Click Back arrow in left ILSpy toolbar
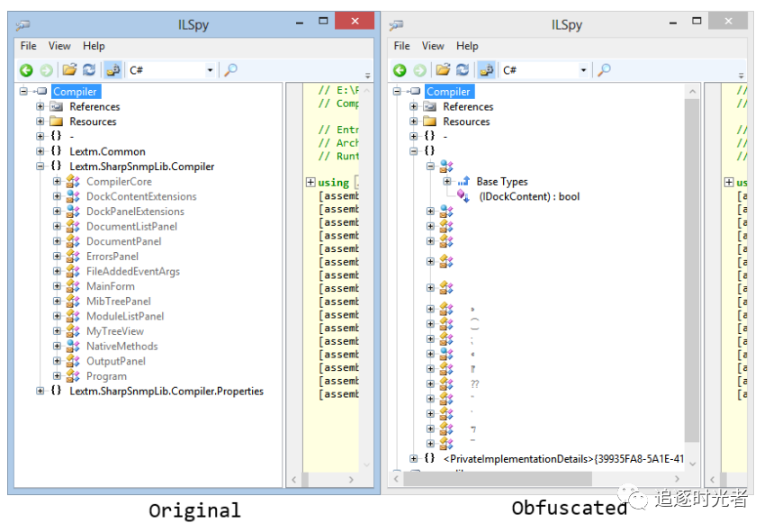Viewport: 773px width, 532px height. coord(26,70)
